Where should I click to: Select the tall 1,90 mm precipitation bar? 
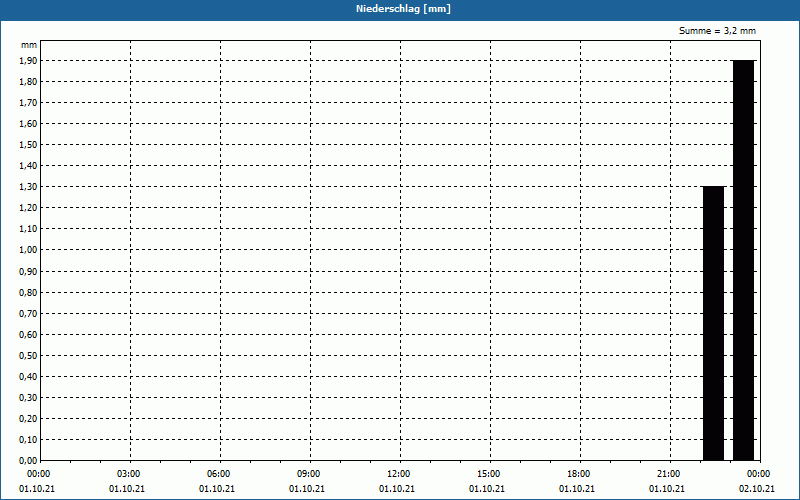(x=743, y=260)
